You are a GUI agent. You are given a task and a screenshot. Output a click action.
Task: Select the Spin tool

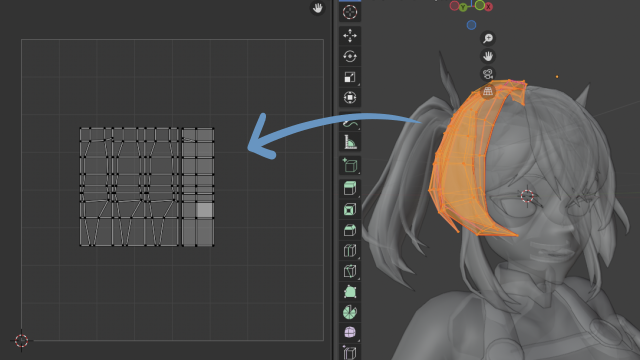pyautogui.click(x=350, y=312)
